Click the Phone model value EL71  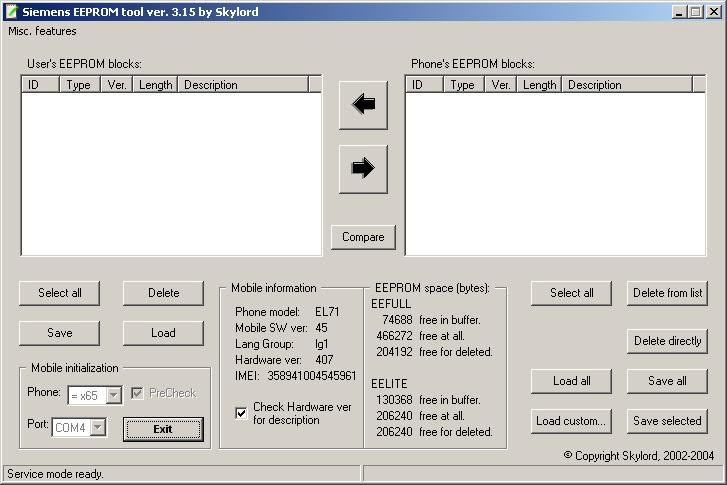[x=327, y=312]
